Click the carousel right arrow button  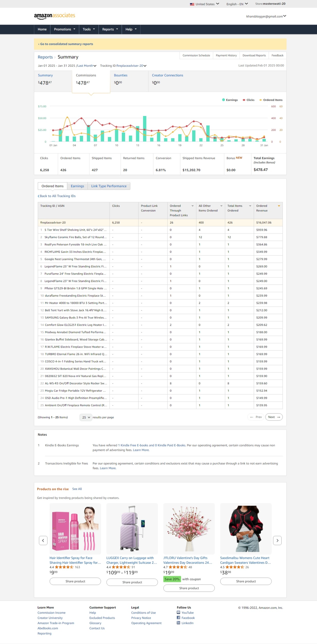277,540
